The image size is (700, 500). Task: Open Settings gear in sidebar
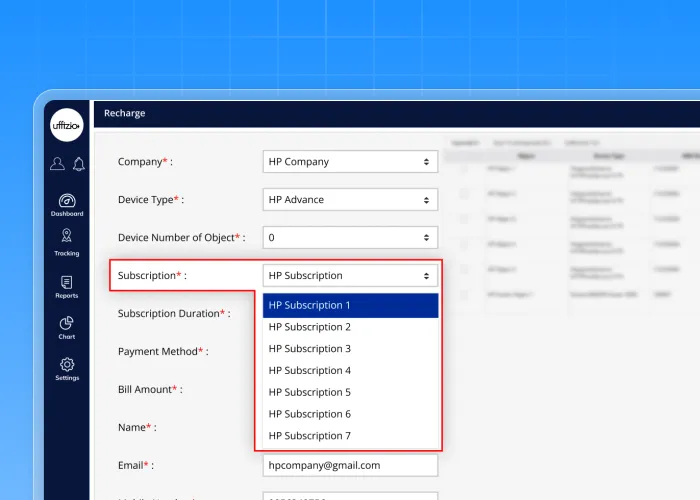point(67,368)
